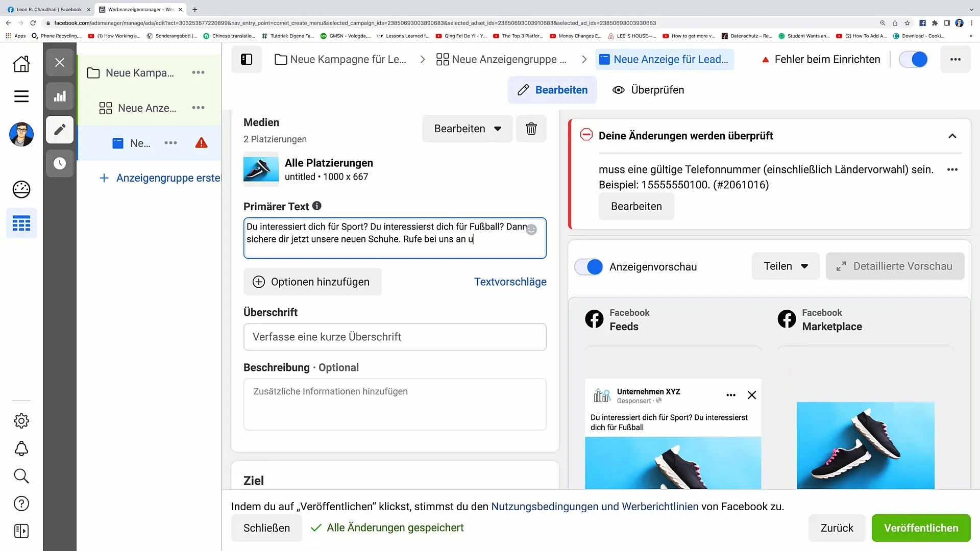Select Neue Kampagne für Le... breadcrumb
The width and height of the screenshot is (980, 551).
point(340,59)
